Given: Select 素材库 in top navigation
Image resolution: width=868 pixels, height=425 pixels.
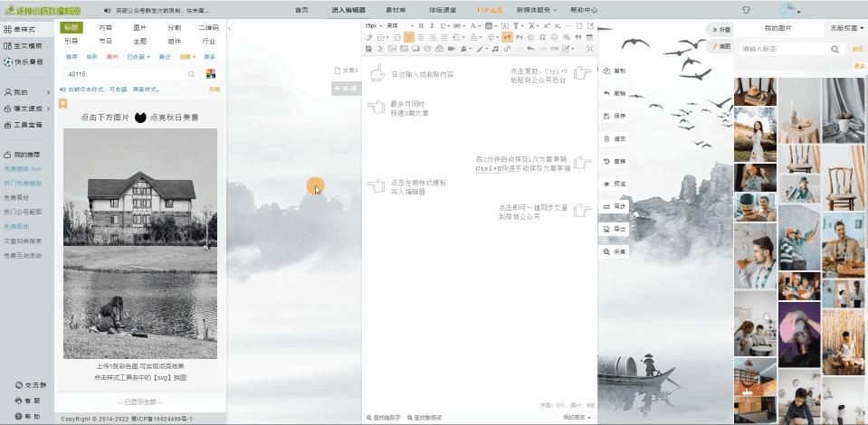Looking at the screenshot, I should 396,10.
